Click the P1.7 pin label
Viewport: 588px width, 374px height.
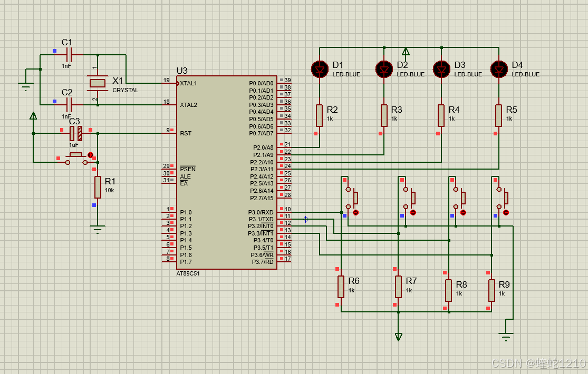[x=186, y=262]
